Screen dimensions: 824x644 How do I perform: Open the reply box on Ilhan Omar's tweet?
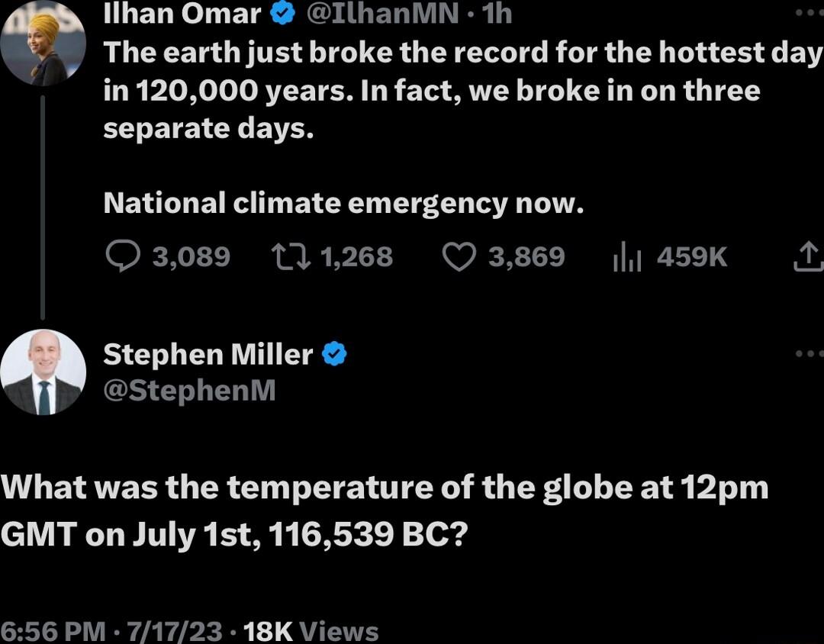124,257
